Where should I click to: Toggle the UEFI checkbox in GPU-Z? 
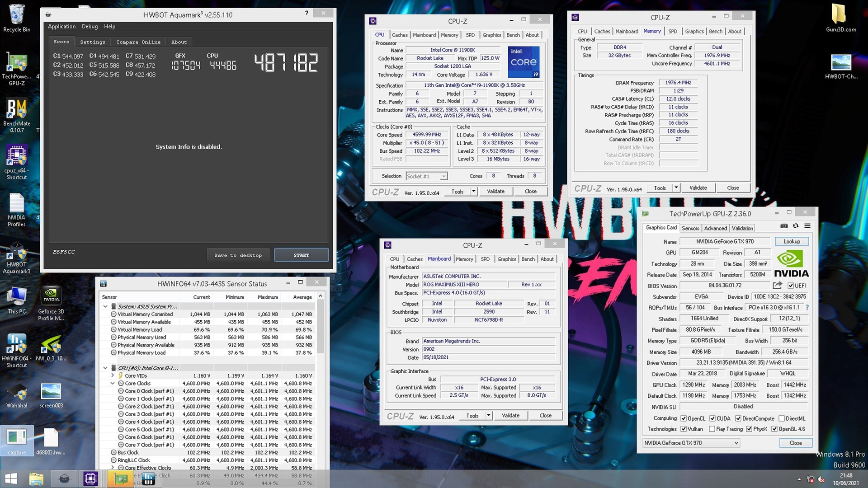pos(791,286)
